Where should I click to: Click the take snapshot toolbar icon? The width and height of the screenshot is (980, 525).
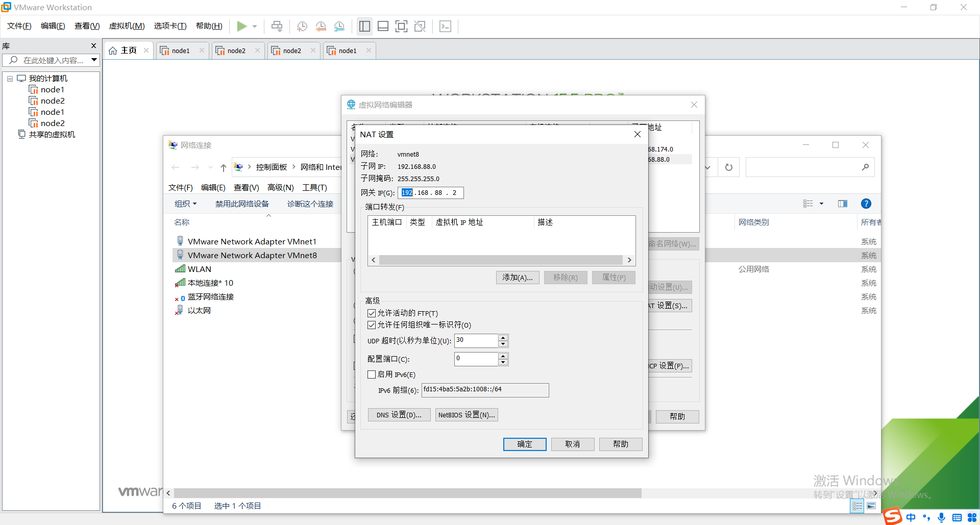tap(302, 26)
